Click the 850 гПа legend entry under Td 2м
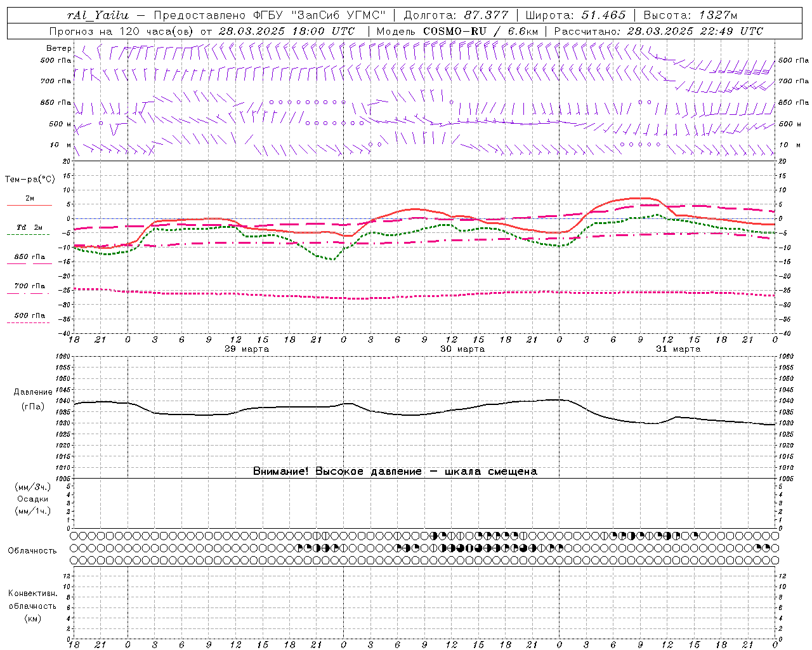Screen dimensions: 812x650 tap(30, 257)
